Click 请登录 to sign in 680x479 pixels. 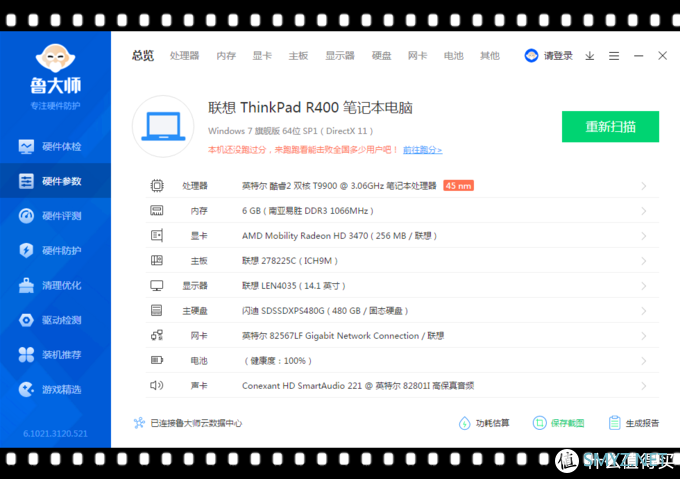click(558, 55)
